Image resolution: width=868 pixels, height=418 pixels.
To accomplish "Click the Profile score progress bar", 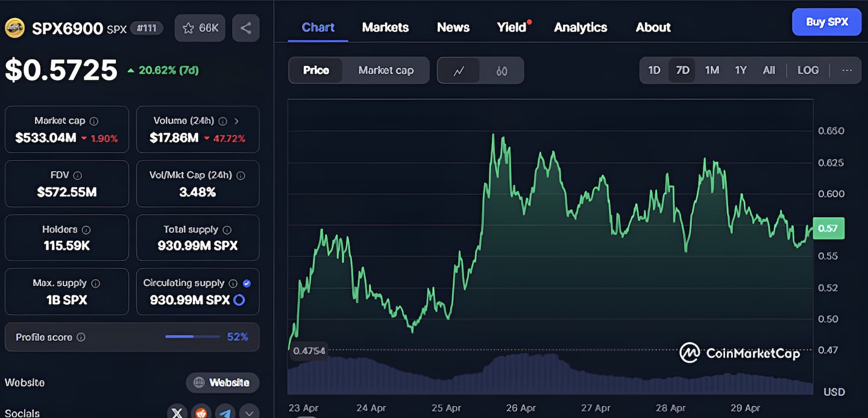I will pyautogui.click(x=192, y=337).
